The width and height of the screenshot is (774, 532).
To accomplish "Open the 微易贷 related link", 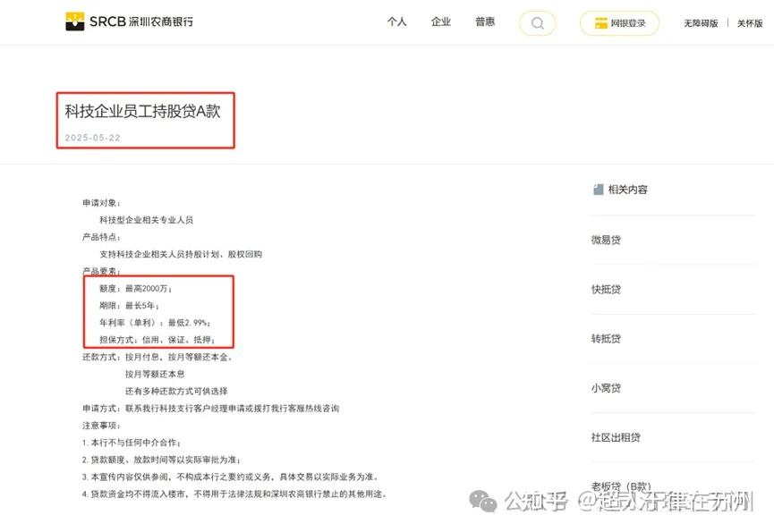I will [606, 241].
